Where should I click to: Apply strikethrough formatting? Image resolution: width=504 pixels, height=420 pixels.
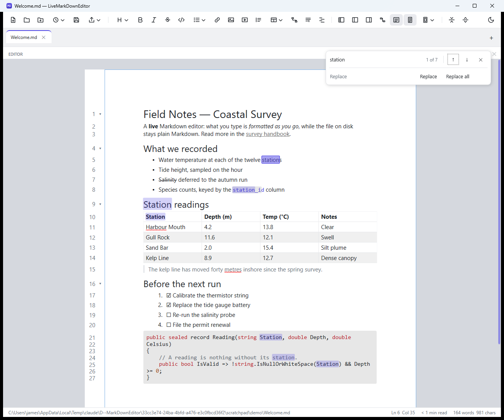[x=168, y=20]
